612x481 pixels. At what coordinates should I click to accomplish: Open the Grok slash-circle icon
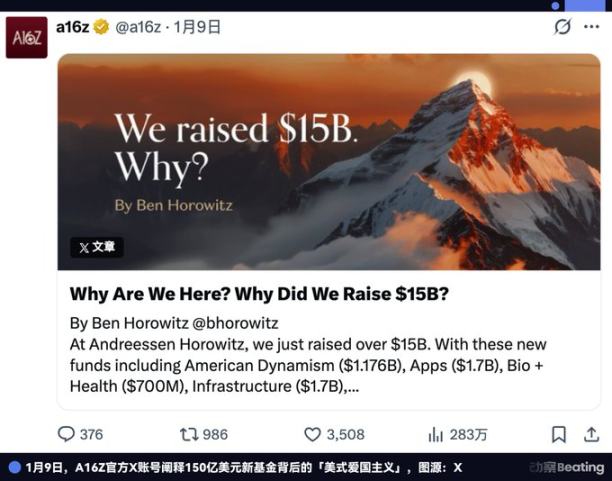(562, 27)
